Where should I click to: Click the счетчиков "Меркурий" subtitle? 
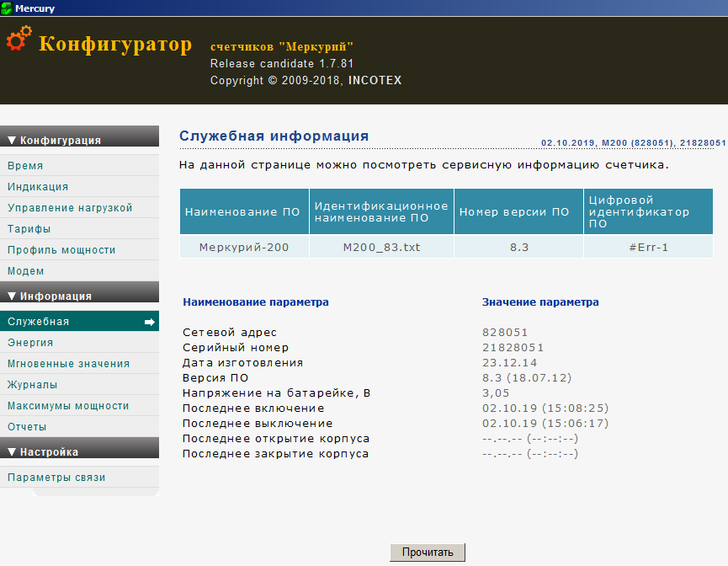tap(281, 46)
